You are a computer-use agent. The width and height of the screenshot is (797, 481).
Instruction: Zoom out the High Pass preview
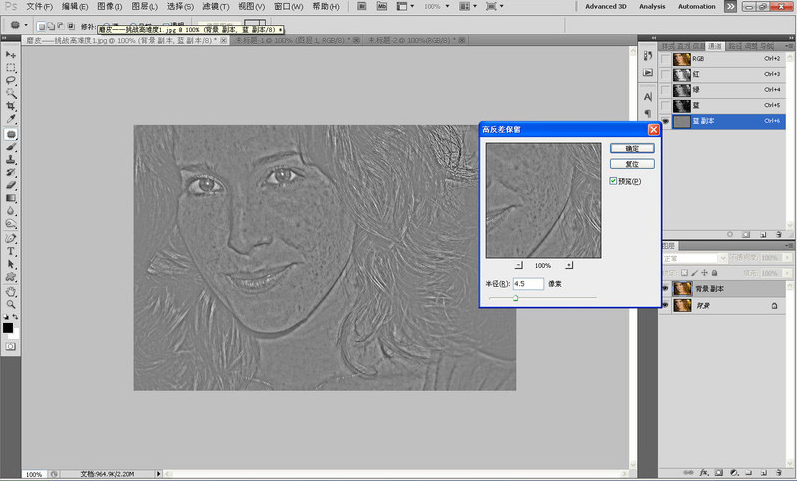coord(518,265)
